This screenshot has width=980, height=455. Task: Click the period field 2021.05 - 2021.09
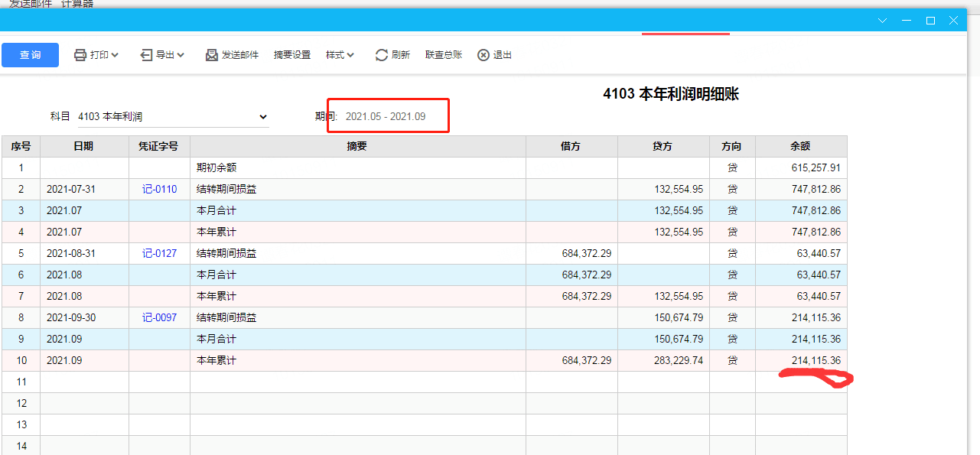(386, 116)
